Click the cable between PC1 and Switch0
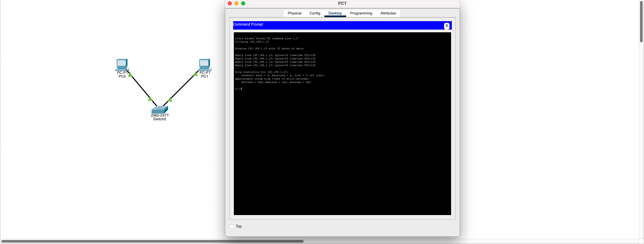This screenshot has width=644, height=244. pos(181,88)
